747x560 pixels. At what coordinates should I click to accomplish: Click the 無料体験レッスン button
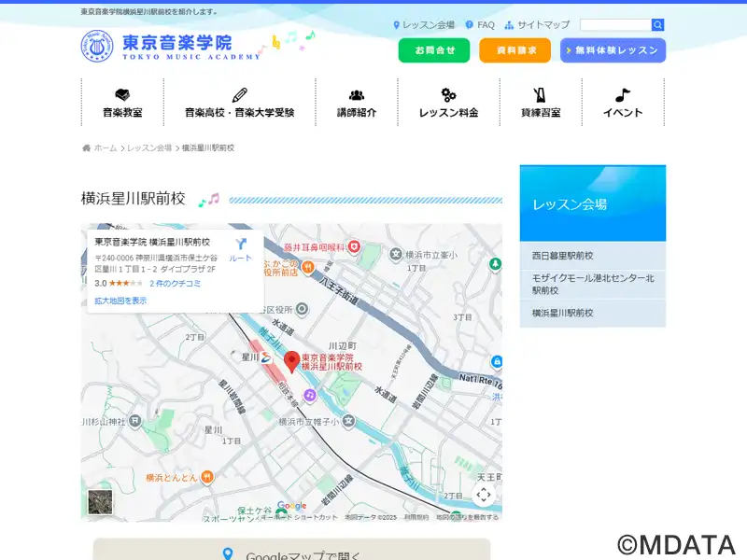[613, 50]
